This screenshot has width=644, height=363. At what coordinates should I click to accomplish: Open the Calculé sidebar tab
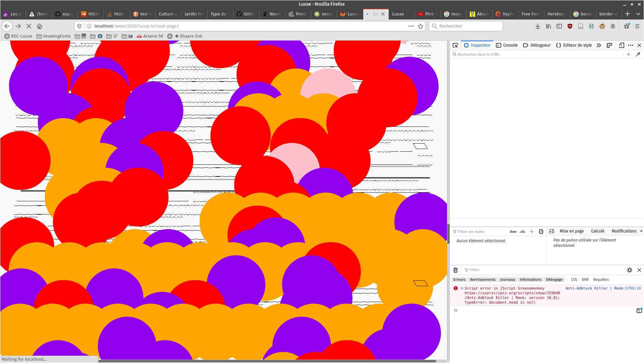(597, 231)
